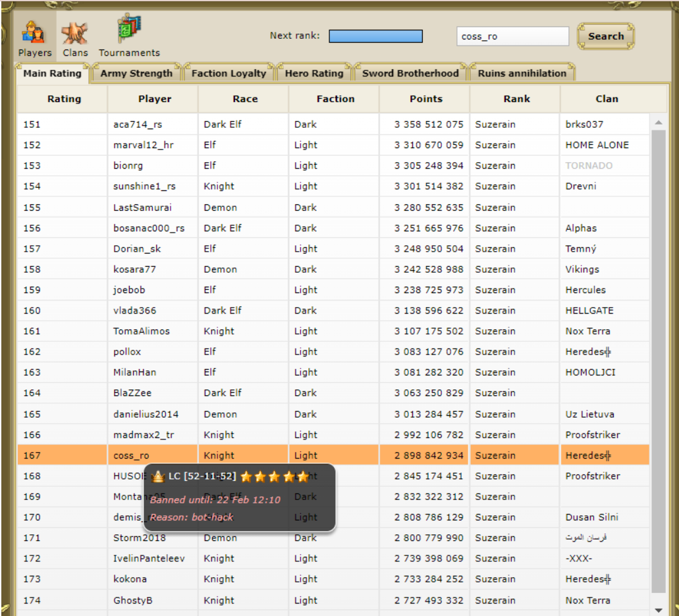Image resolution: width=679 pixels, height=616 pixels.
Task: Select player kokona
Action: coord(130,578)
